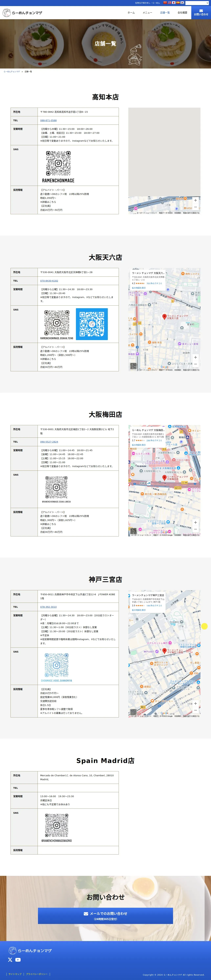Open the YouTube icon in footer

pos(18,960)
